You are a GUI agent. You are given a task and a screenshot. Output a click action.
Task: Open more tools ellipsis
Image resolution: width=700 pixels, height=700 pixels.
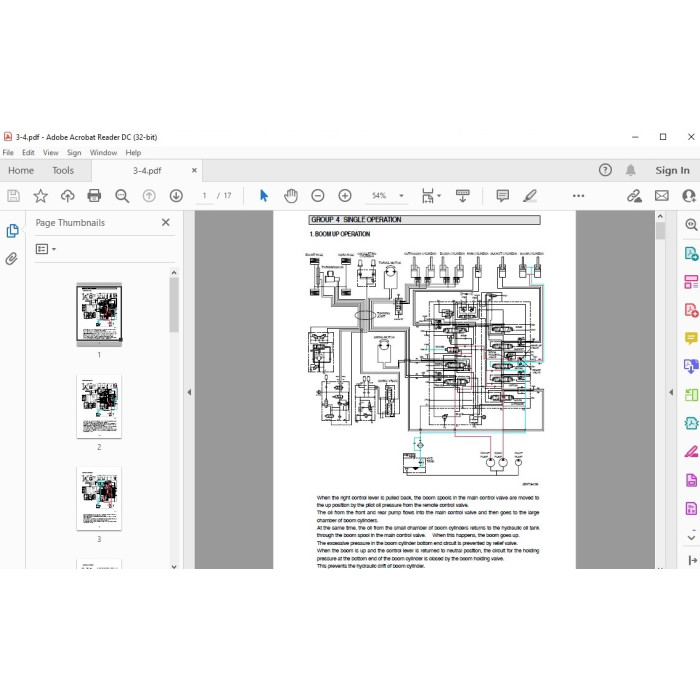(579, 196)
